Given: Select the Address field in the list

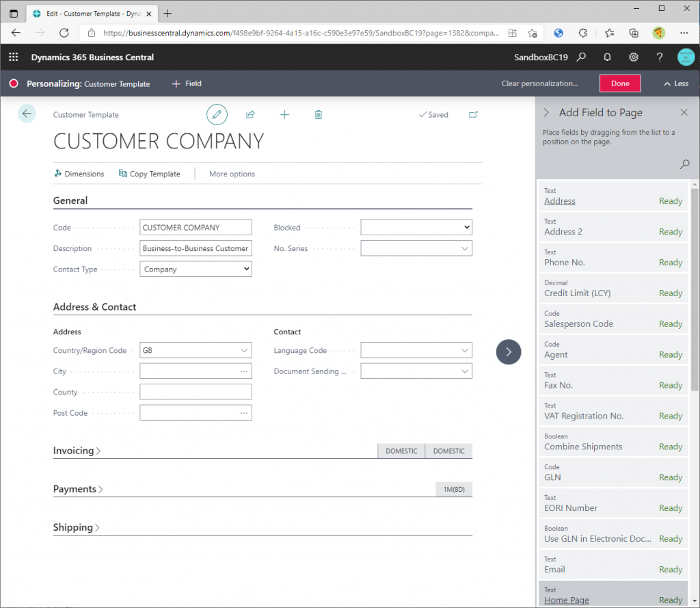Looking at the screenshot, I should click(613, 196).
